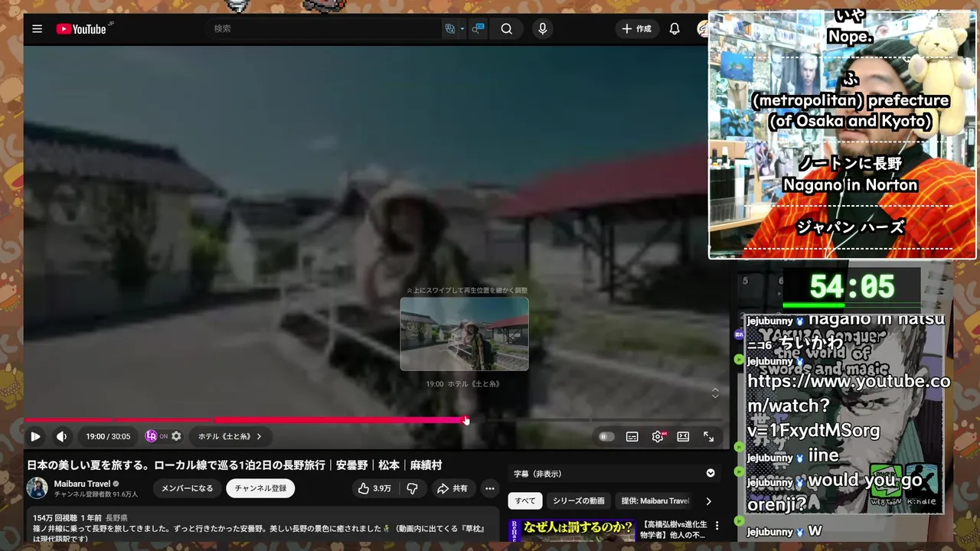Screen dimensions: 980x551
Task: Expand chapter ホテル《土と糸》 chevron
Action: pos(259,436)
